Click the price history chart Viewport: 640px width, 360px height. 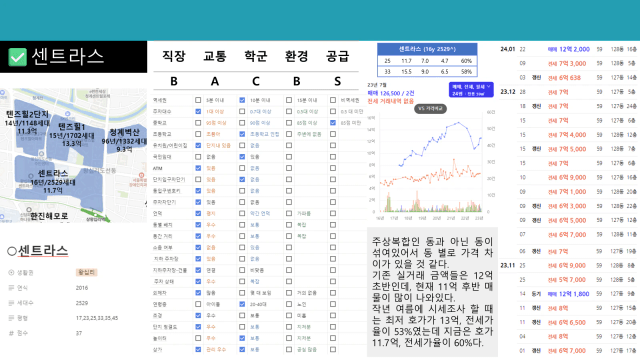click(x=431, y=165)
